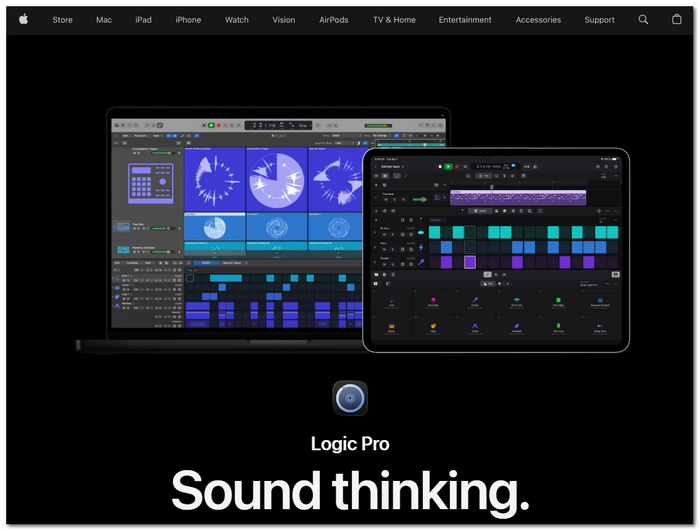700x531 pixels.
Task: Click the Logic Pro app icon
Action: [x=350, y=398]
